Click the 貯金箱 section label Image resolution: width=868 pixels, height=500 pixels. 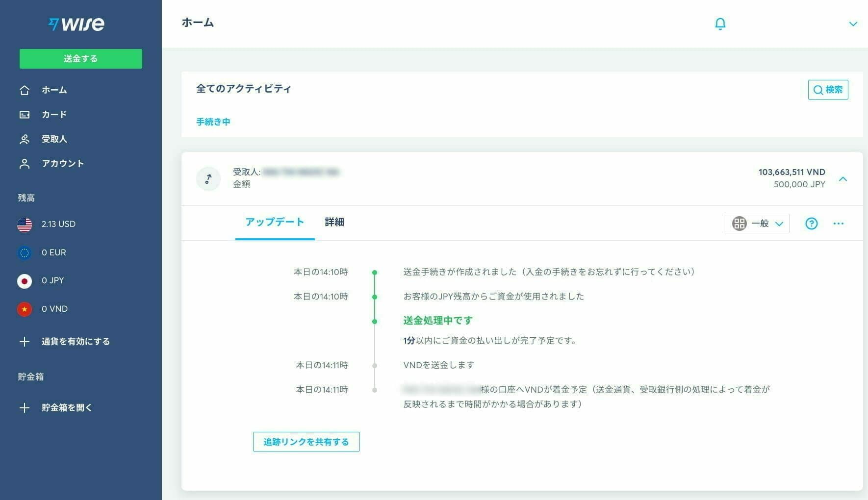point(31,377)
